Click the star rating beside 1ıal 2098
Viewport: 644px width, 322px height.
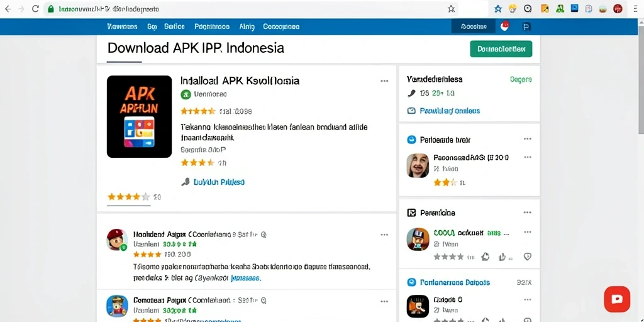pyautogui.click(x=198, y=111)
